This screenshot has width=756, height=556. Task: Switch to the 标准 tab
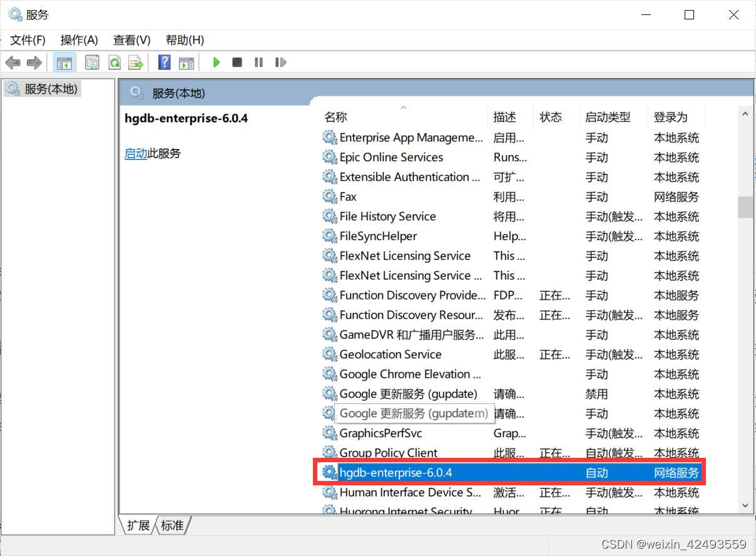pyautogui.click(x=172, y=525)
